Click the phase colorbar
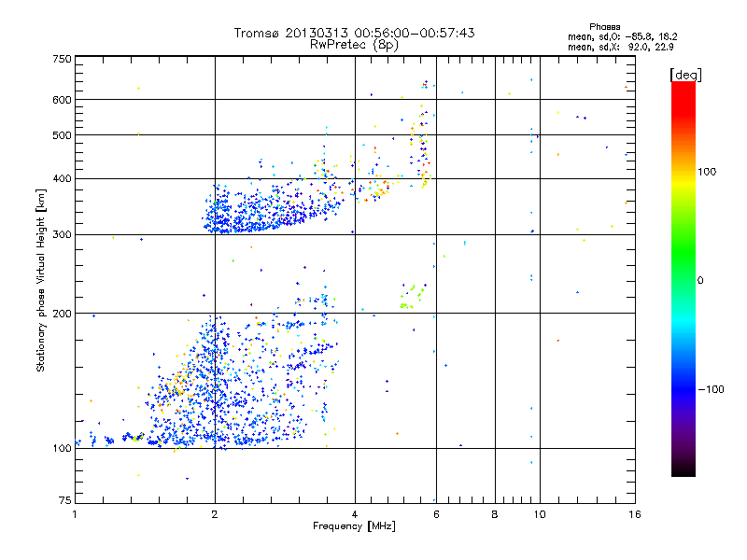The height and width of the screenshot is (560, 747). (684, 279)
